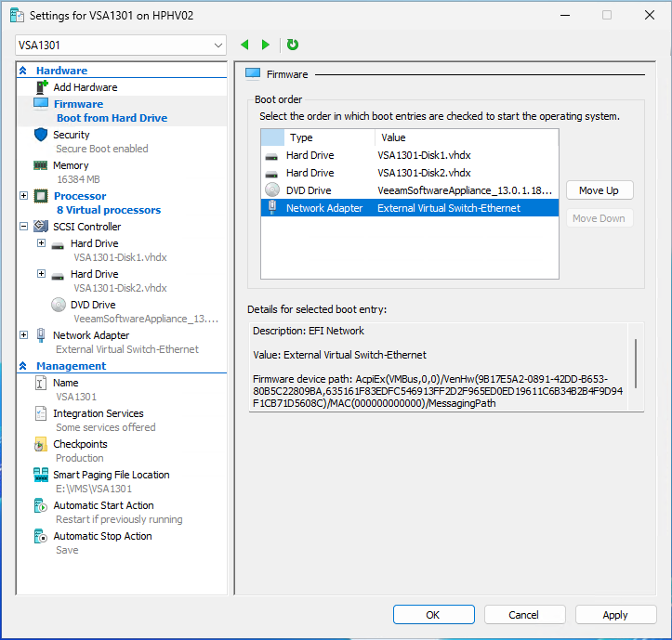The image size is (672, 640).
Task: Click the Move Up button
Action: (x=599, y=190)
